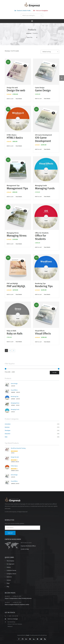
Task: Open page 2 of products
Action: 10,350
